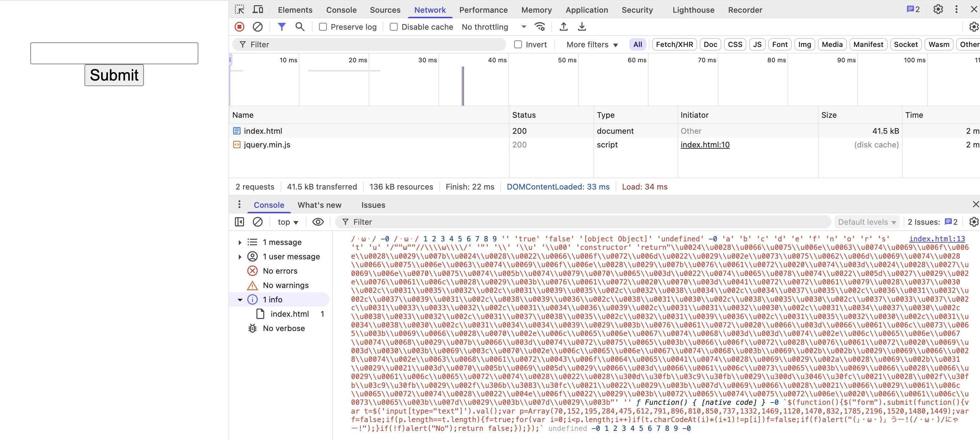Viewport: 980px width, 440px height.
Task: Stop recording the network log
Action: click(x=239, y=27)
